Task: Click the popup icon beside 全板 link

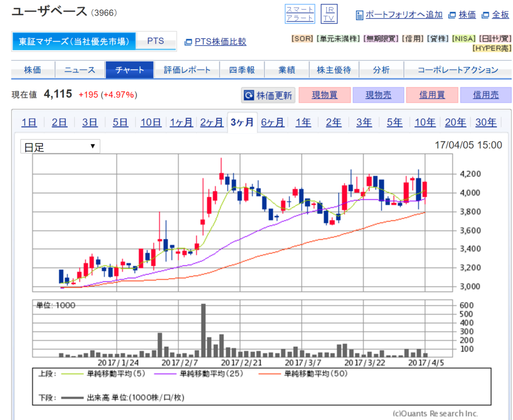Action: (485, 15)
